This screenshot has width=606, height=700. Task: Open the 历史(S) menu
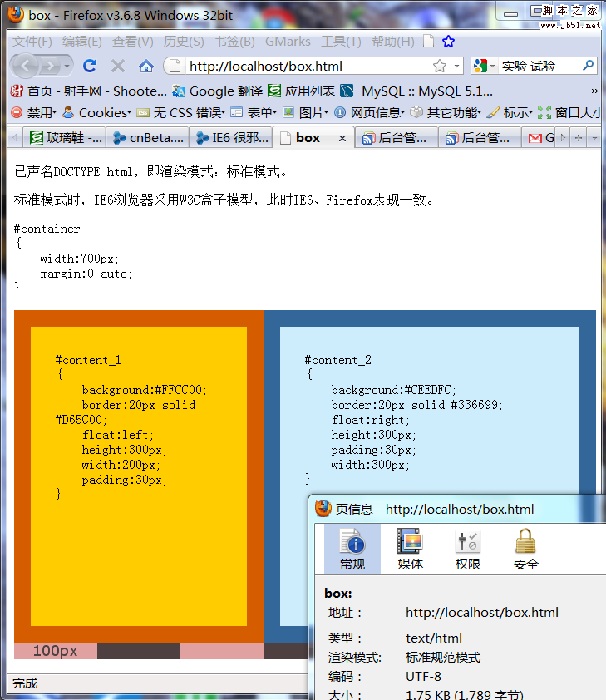click(x=184, y=42)
